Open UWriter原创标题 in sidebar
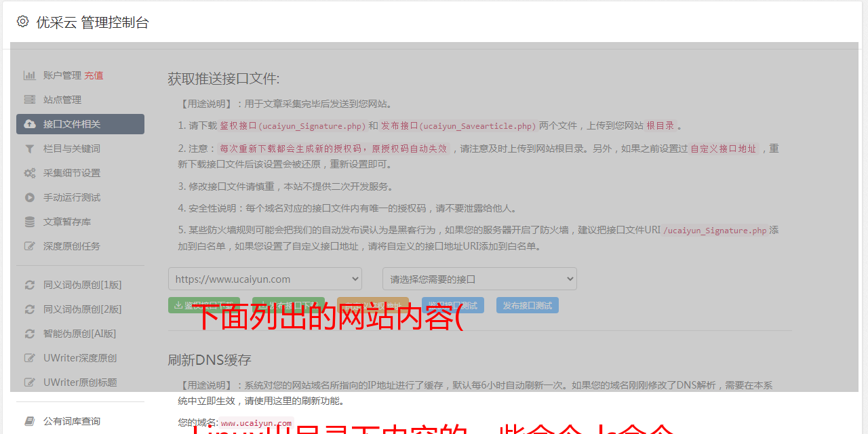Screen dimensions: 868x434 coord(80,382)
